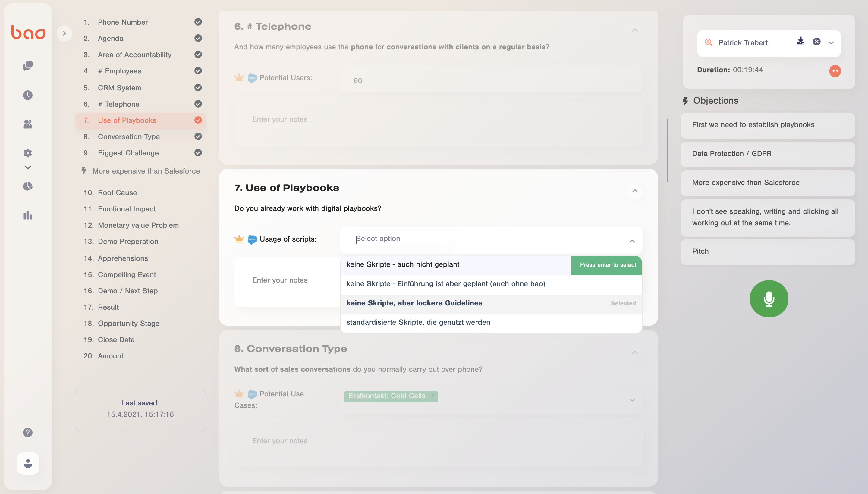Open the bar chart analytics panel

point(27,215)
